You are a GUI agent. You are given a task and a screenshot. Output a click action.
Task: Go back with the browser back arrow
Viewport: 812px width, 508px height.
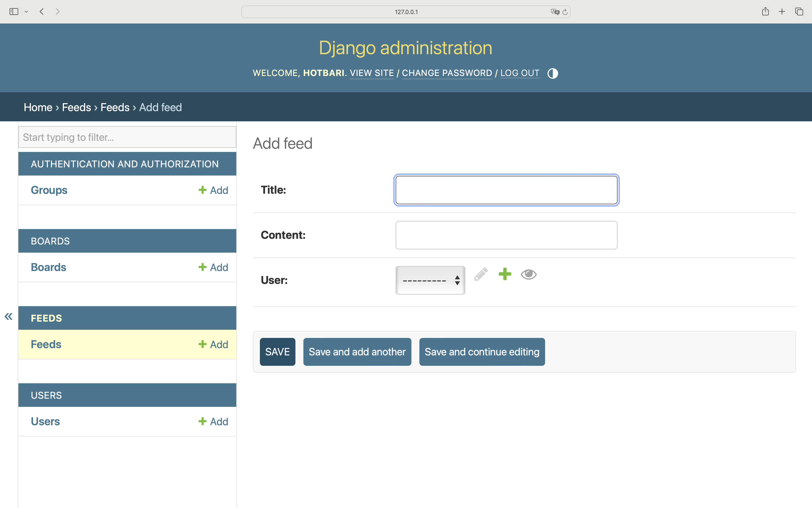[42, 12]
